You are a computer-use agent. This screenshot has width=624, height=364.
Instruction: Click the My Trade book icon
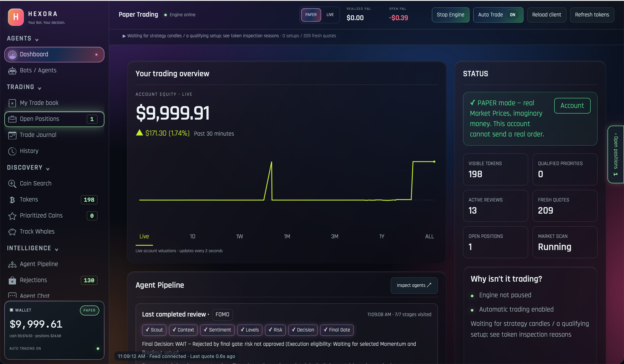[12, 103]
